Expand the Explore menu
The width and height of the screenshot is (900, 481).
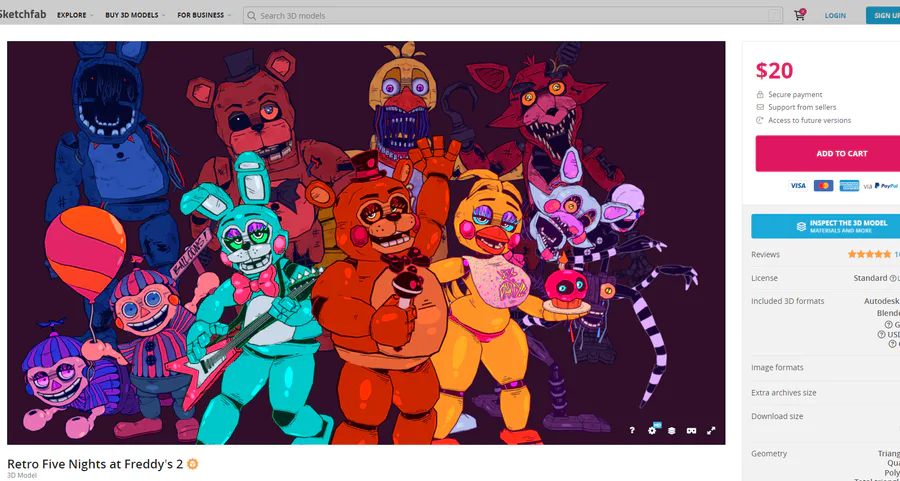coord(75,15)
